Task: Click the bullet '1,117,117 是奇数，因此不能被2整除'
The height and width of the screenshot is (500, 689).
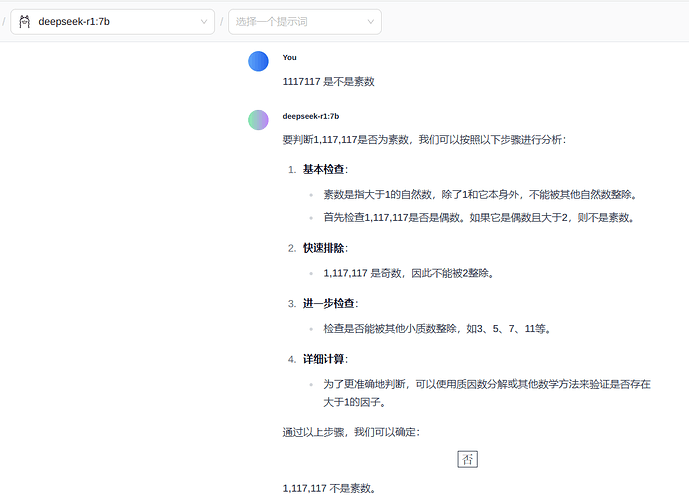Action: [x=409, y=273]
